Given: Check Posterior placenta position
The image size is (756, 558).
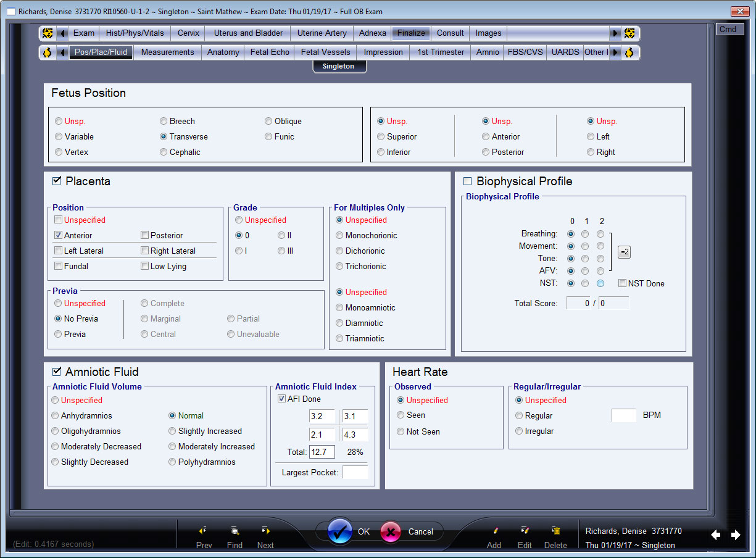Looking at the screenshot, I should pyautogui.click(x=144, y=235).
